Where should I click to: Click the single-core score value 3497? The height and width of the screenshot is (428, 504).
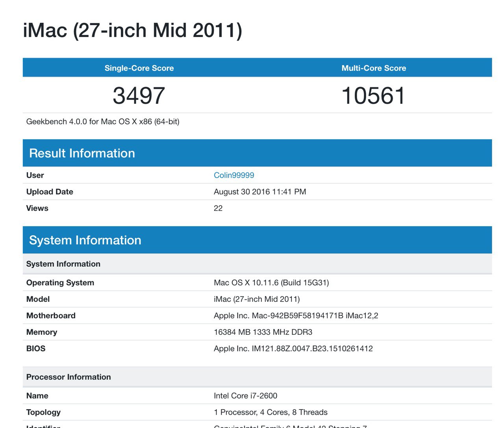click(139, 96)
